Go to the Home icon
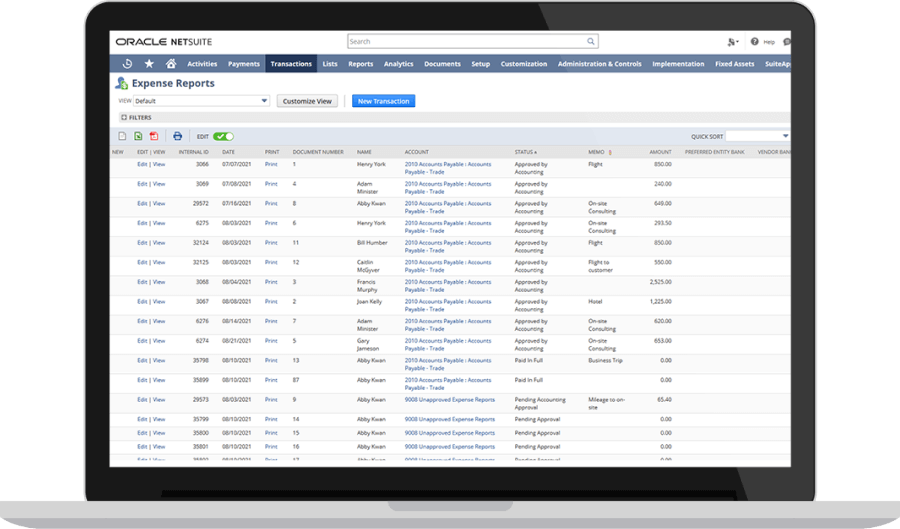 [171, 64]
